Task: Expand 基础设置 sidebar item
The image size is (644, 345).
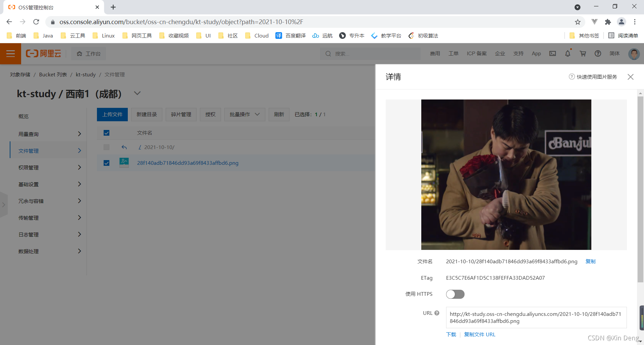Action: (x=48, y=184)
